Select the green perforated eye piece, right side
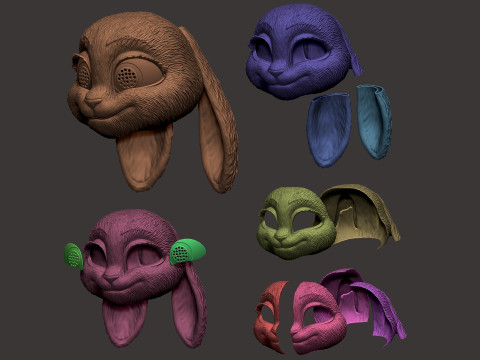480x360 pixels. pos(187,252)
